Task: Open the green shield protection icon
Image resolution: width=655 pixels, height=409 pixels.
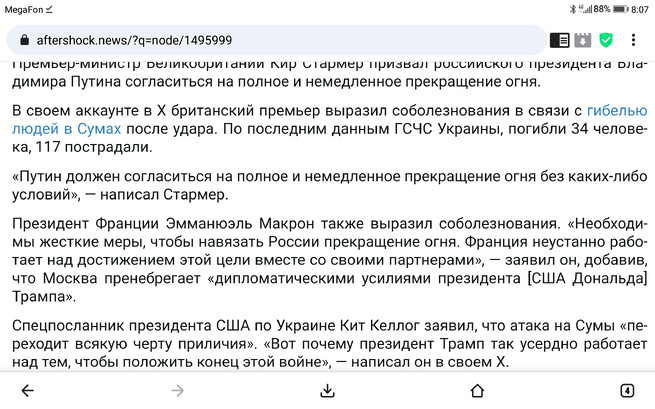Action: coord(606,40)
